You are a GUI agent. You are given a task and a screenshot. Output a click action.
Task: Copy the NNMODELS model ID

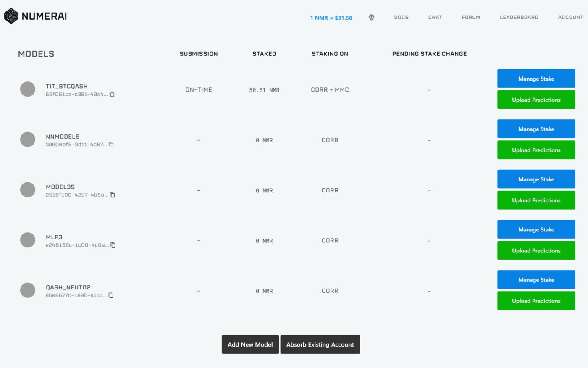[111, 145]
